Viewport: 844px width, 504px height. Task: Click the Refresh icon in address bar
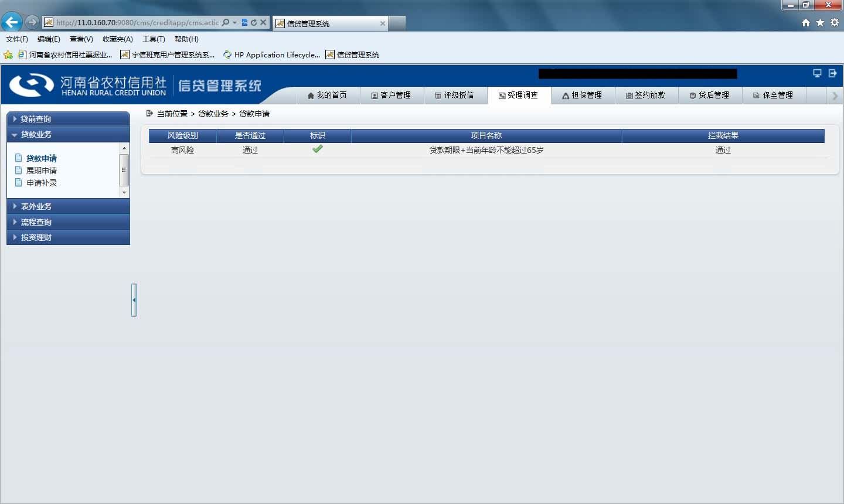point(254,22)
